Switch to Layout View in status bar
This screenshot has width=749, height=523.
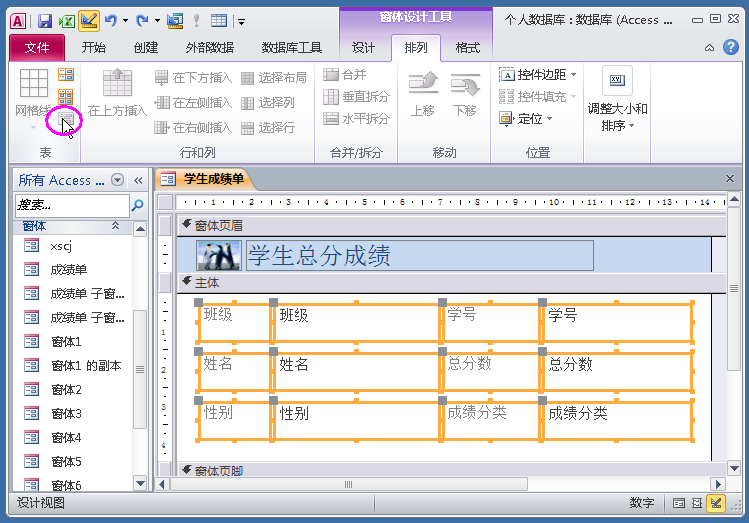[697, 503]
